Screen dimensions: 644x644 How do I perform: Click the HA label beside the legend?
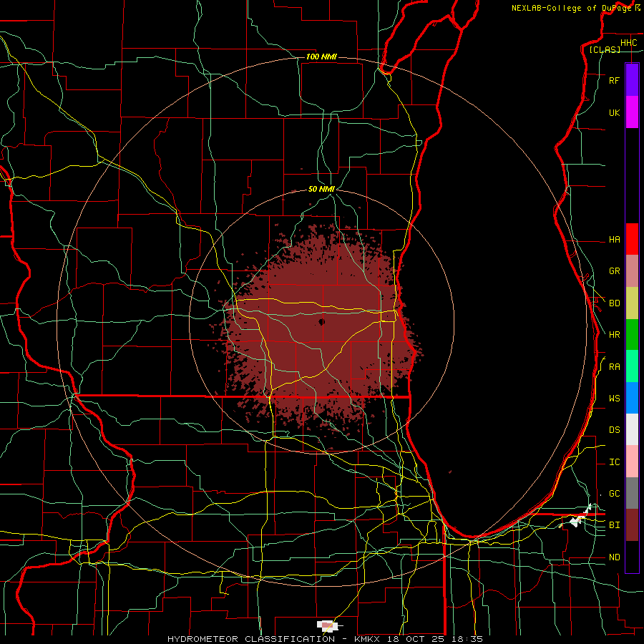pyautogui.click(x=614, y=240)
